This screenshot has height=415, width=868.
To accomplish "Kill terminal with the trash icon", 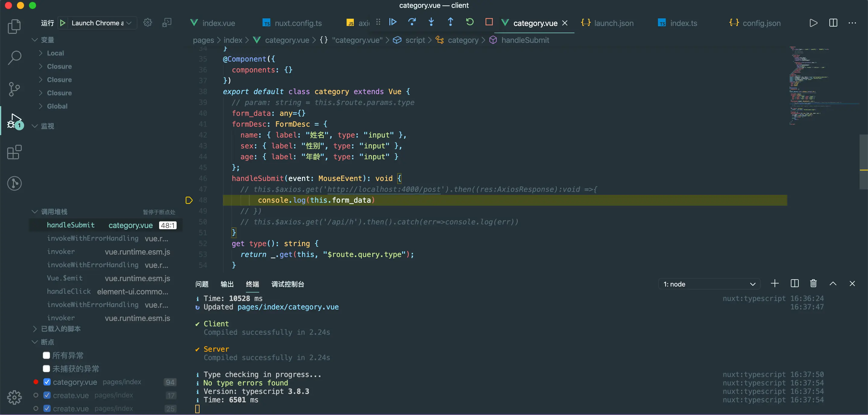I will pos(813,284).
